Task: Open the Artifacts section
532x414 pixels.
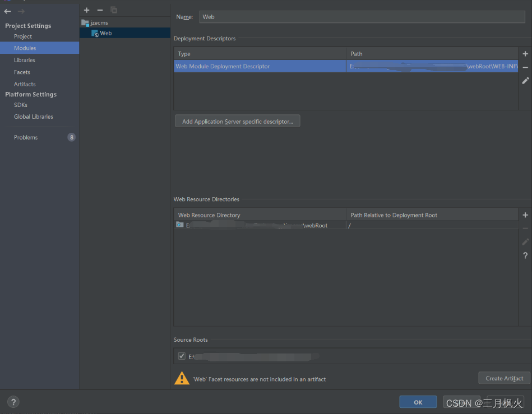Action: point(25,84)
